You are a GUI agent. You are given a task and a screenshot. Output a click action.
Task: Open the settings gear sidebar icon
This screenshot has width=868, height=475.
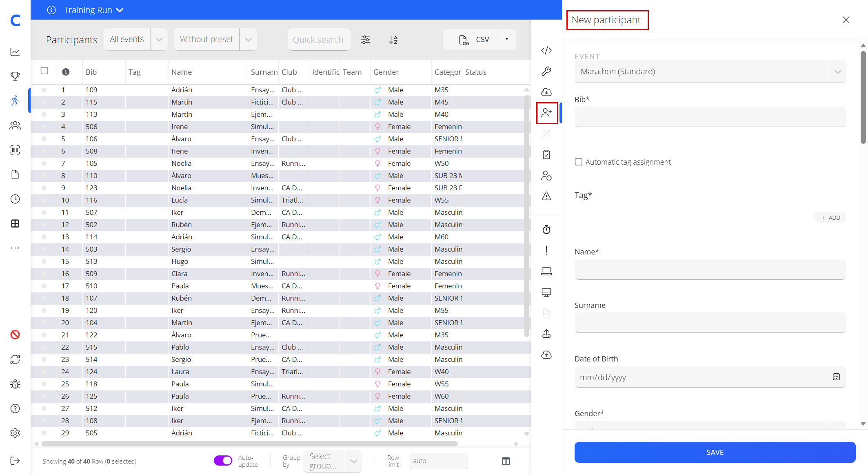[15, 433]
